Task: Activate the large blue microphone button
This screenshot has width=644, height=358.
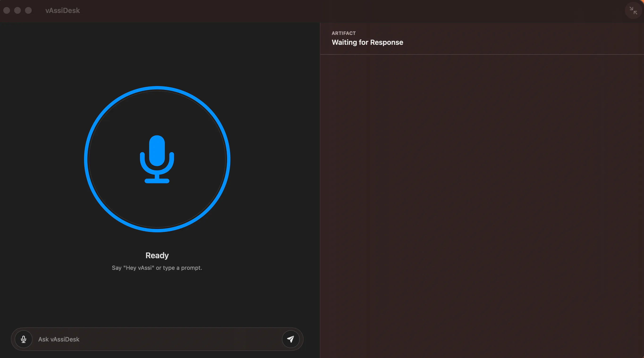Action: (x=157, y=159)
